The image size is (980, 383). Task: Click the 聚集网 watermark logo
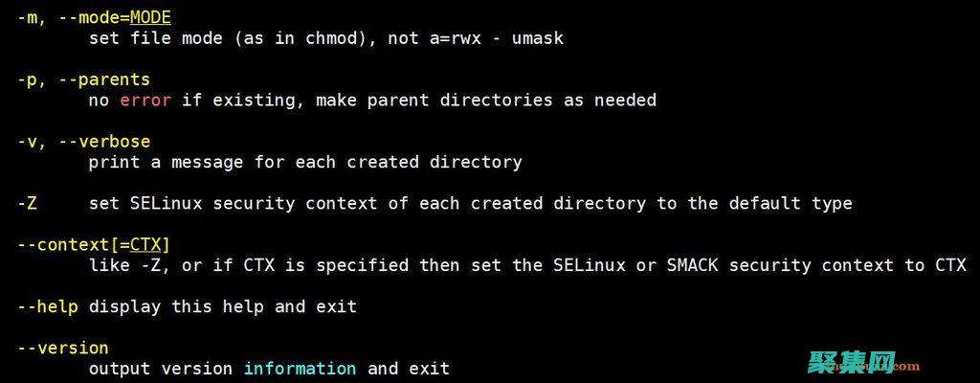[852, 363]
